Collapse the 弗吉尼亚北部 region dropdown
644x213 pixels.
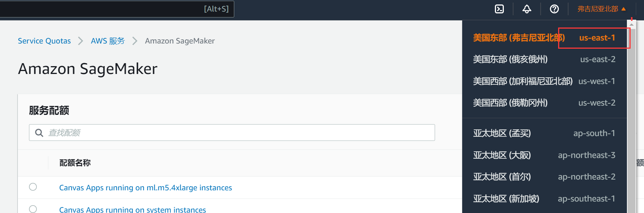point(602,9)
